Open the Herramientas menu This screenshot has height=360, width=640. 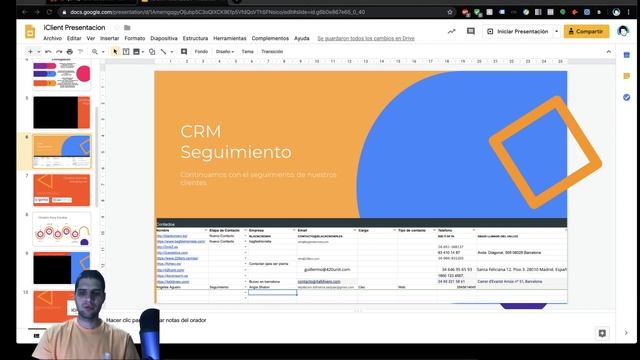tap(230, 38)
